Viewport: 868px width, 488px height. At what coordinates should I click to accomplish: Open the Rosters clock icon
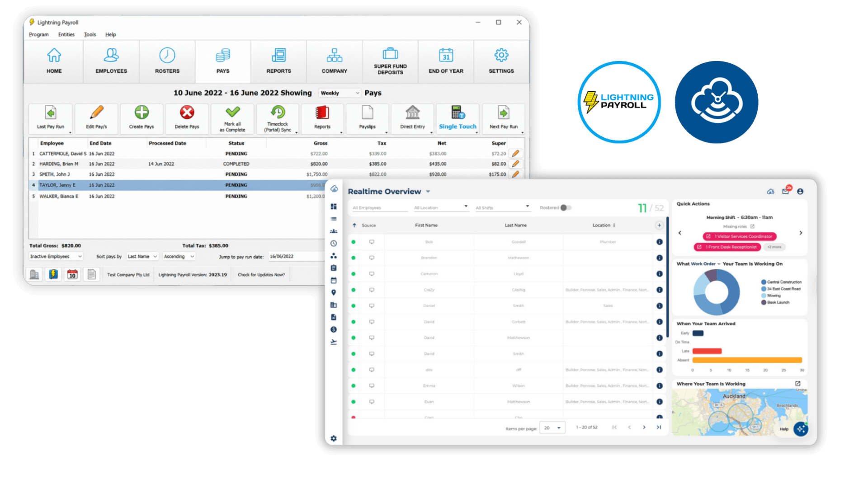[167, 55]
